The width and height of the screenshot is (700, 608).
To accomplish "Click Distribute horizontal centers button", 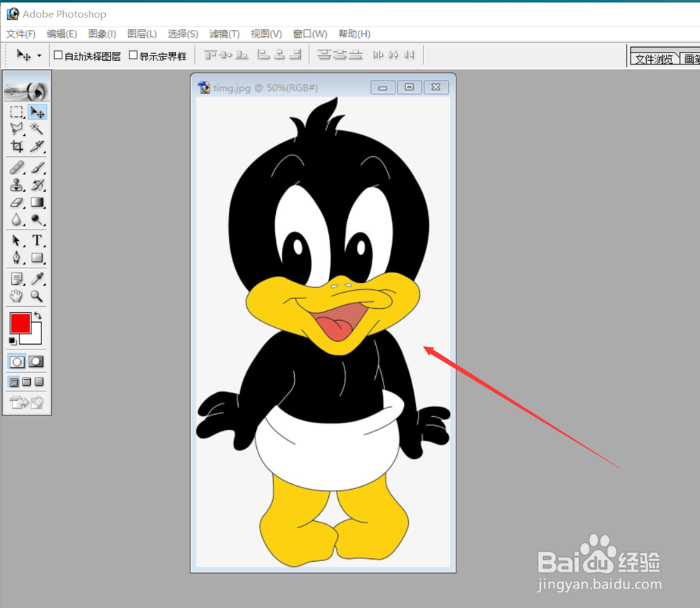I will (x=393, y=55).
